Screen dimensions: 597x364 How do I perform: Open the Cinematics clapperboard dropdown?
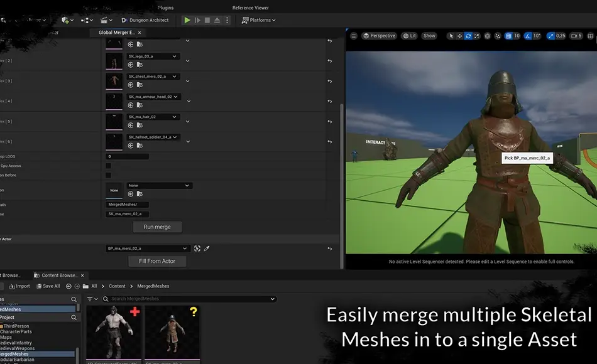(106, 20)
